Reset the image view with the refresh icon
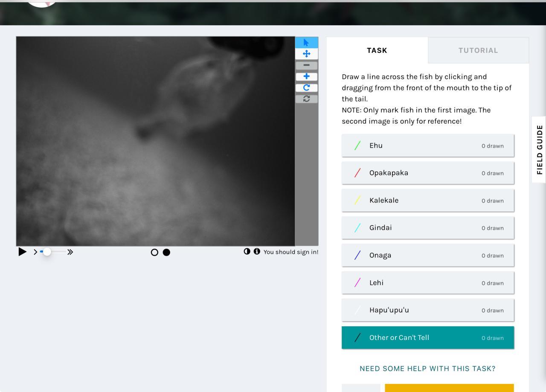 (306, 99)
